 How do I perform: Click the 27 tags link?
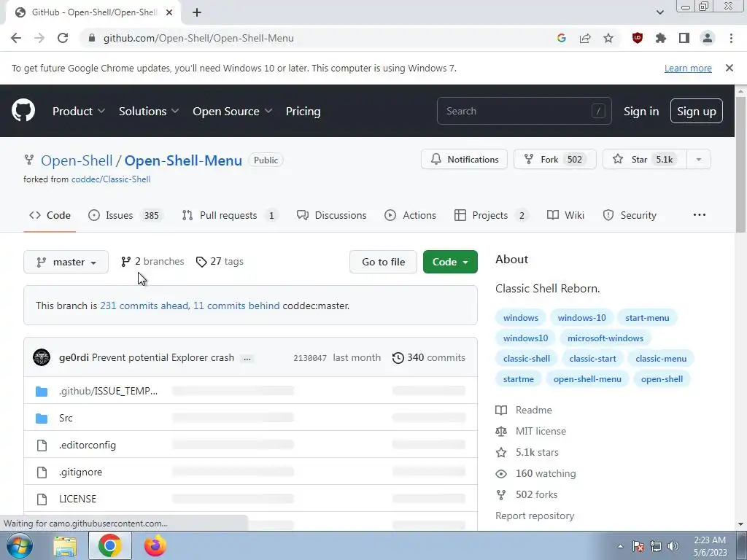(x=220, y=262)
